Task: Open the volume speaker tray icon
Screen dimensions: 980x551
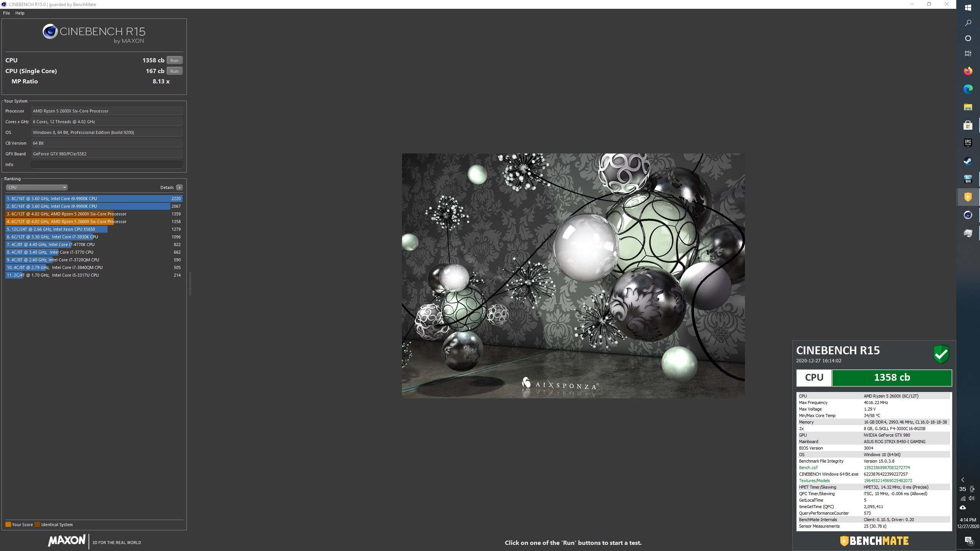Action: pyautogui.click(x=972, y=498)
